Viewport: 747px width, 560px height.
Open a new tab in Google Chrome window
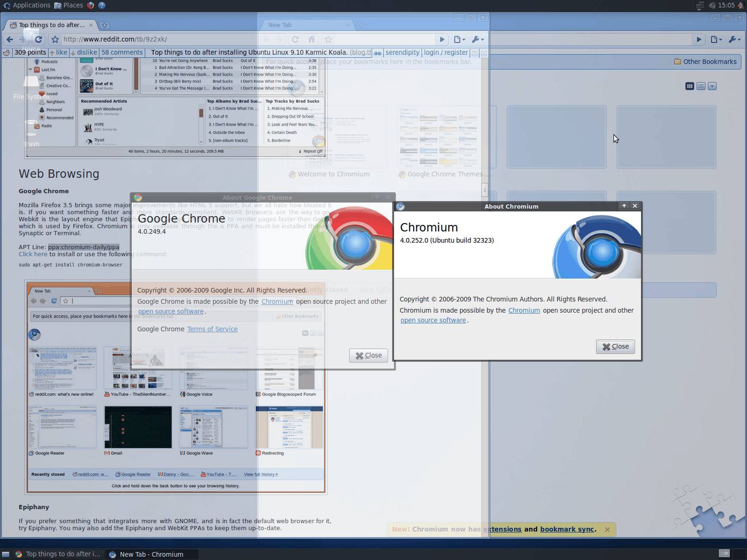point(105,25)
